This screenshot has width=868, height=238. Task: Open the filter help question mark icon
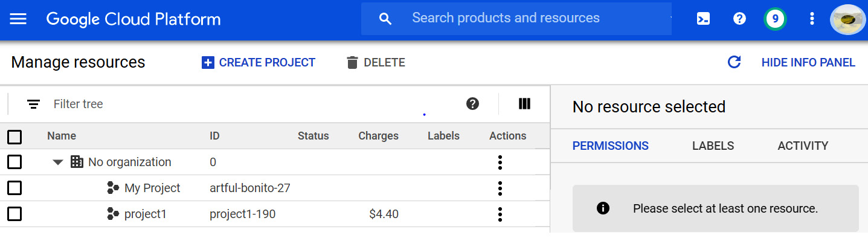(473, 104)
